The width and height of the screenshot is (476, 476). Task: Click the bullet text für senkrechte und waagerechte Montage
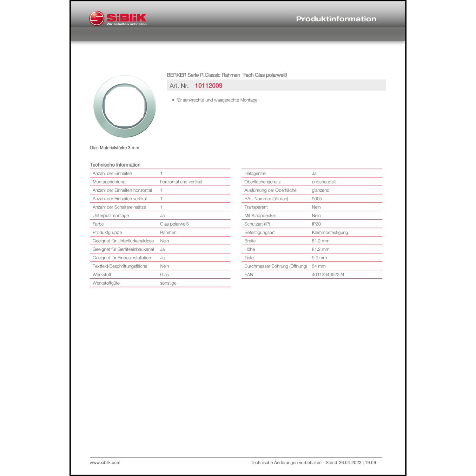217,100
